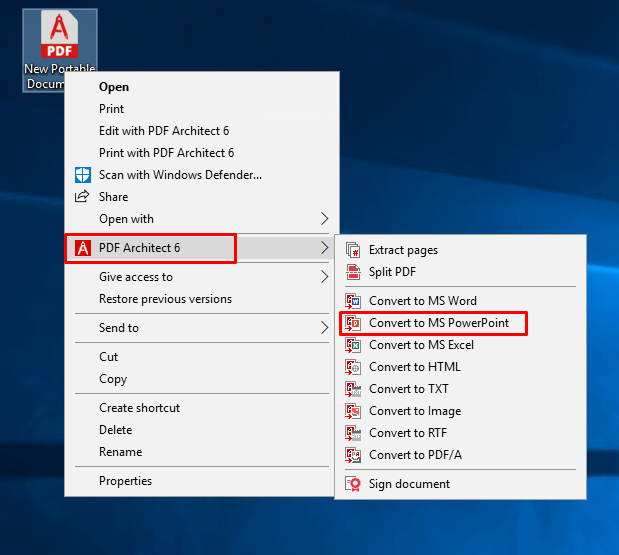The height and width of the screenshot is (555, 619).
Task: Expand the Send to submenu arrow
Action: (x=325, y=328)
